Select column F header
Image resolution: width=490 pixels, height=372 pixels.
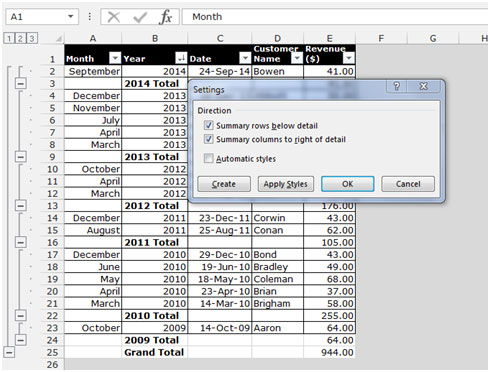coord(381,39)
